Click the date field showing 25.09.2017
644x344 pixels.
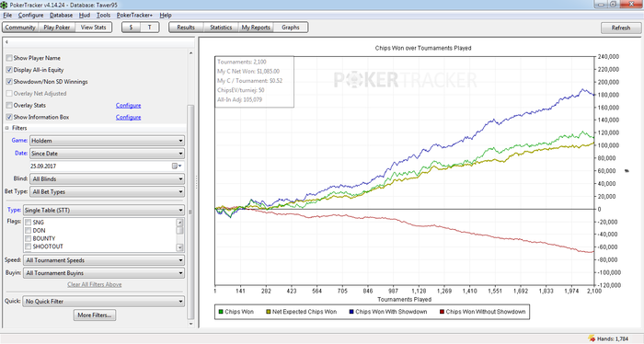[99, 166]
